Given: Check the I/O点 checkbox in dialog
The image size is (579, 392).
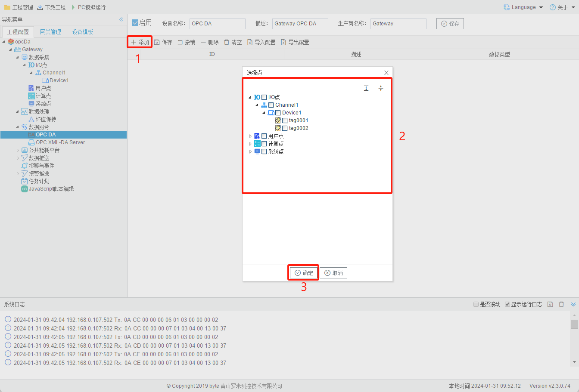Looking at the screenshot, I should [x=264, y=97].
